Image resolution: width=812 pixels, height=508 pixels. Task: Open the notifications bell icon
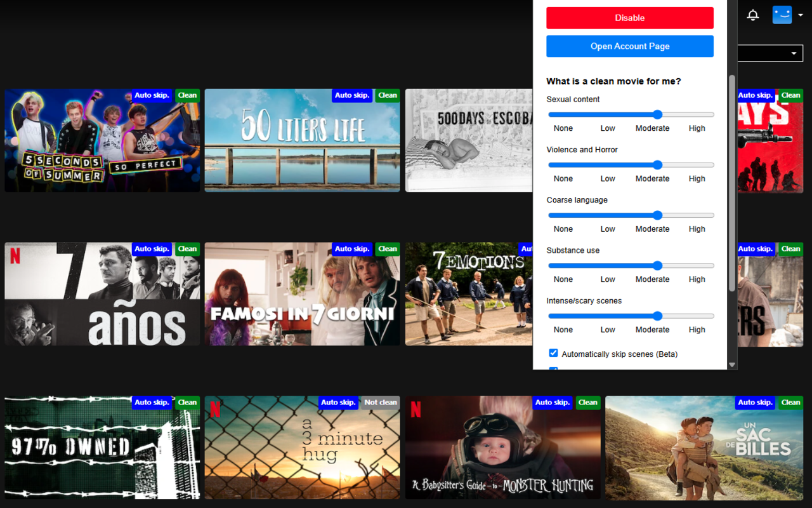point(753,15)
